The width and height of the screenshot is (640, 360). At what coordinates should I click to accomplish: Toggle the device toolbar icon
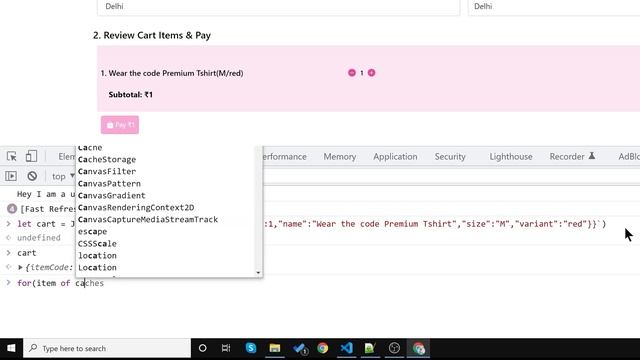point(31,156)
